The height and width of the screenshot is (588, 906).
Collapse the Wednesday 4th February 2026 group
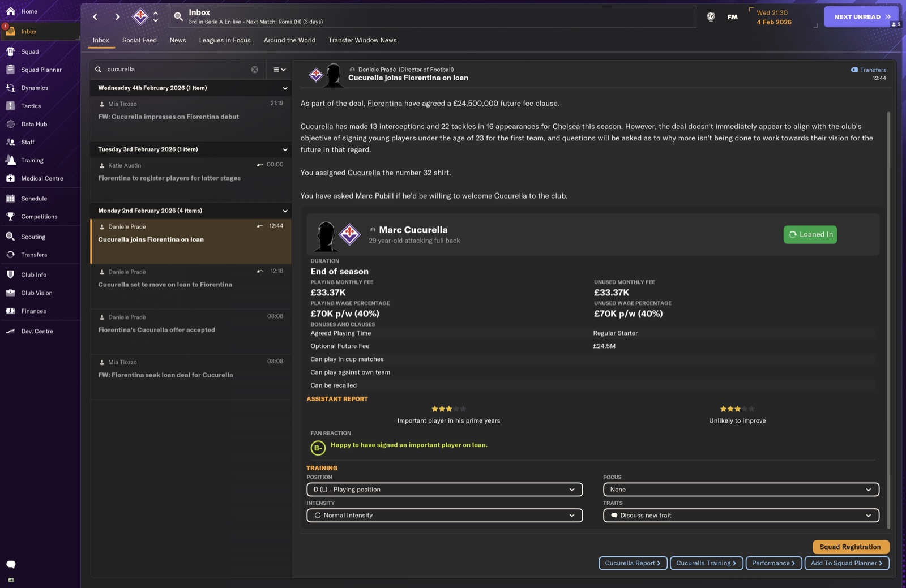[x=285, y=88]
